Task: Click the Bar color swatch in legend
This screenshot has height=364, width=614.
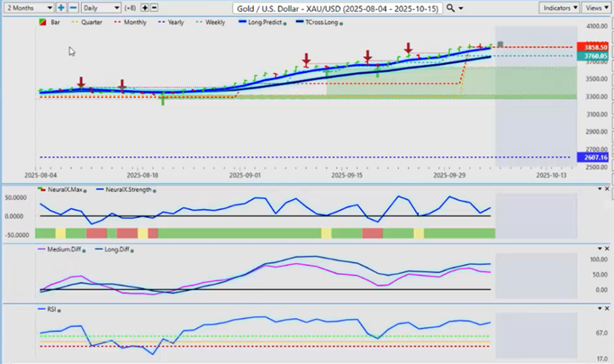Action: coord(41,22)
